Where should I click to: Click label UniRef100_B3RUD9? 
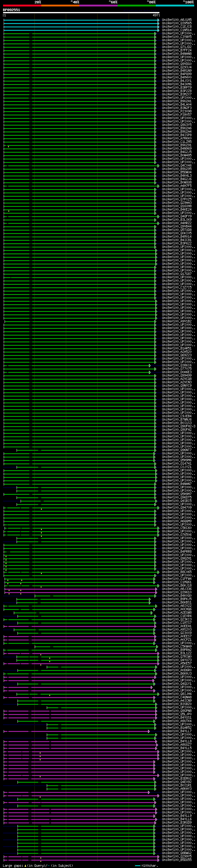point(177,822)
